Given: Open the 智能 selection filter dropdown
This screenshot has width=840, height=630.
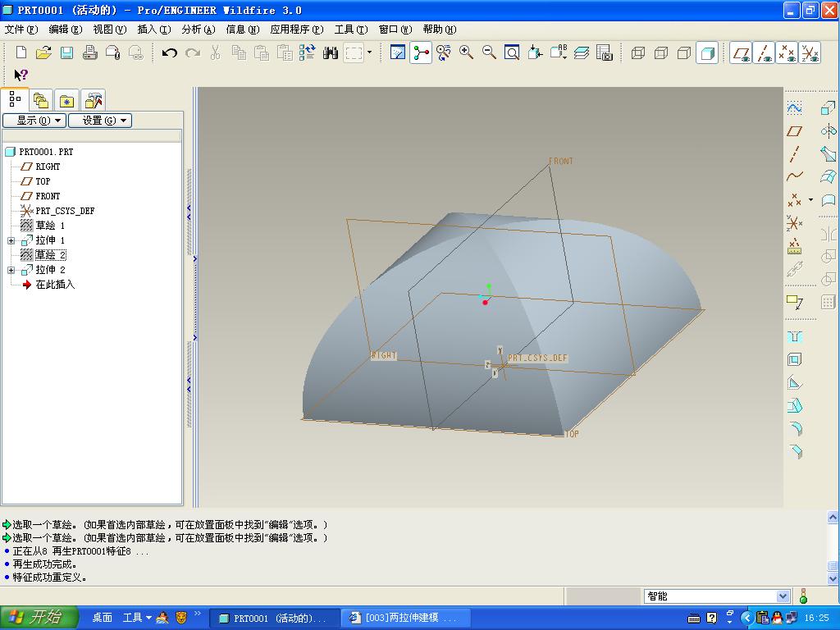Looking at the screenshot, I should (x=783, y=596).
